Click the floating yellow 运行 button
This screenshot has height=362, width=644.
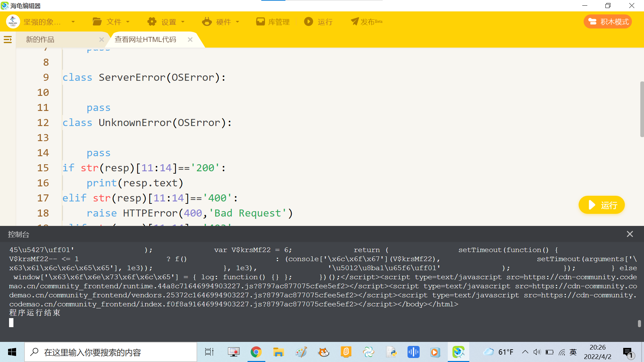click(x=602, y=205)
